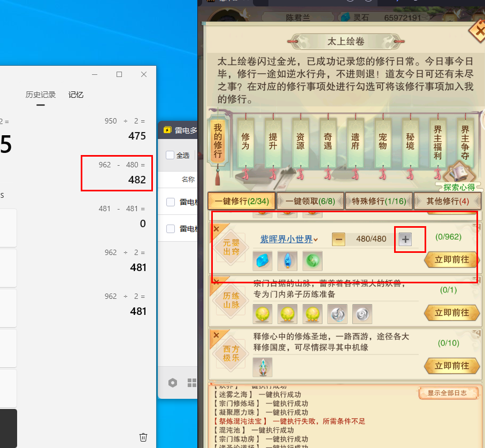Select the 我的修行 lantern tab
The width and height of the screenshot is (485, 448).
(218, 141)
